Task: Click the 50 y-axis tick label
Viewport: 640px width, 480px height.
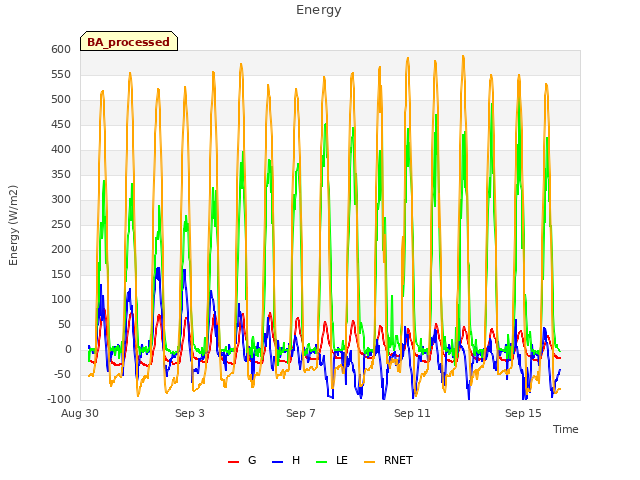Action: point(64,324)
